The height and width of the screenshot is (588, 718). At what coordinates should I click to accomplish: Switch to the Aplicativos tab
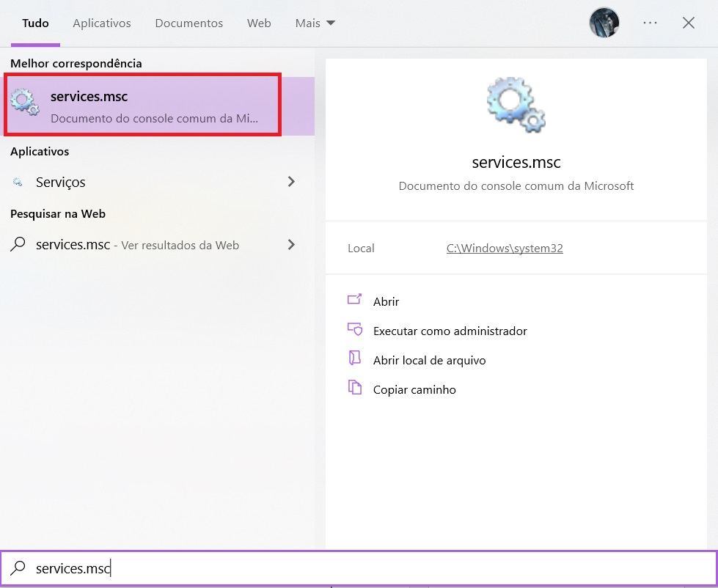point(102,23)
